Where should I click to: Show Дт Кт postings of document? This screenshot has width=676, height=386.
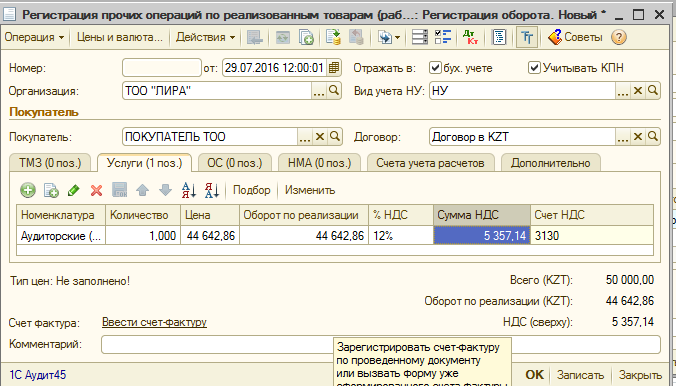click(x=470, y=37)
